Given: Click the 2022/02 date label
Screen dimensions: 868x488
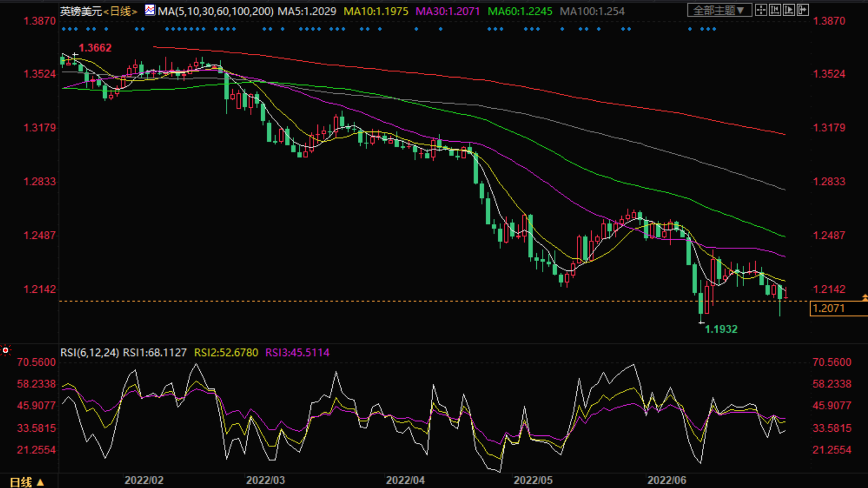Looking at the screenshot, I should click(144, 480).
